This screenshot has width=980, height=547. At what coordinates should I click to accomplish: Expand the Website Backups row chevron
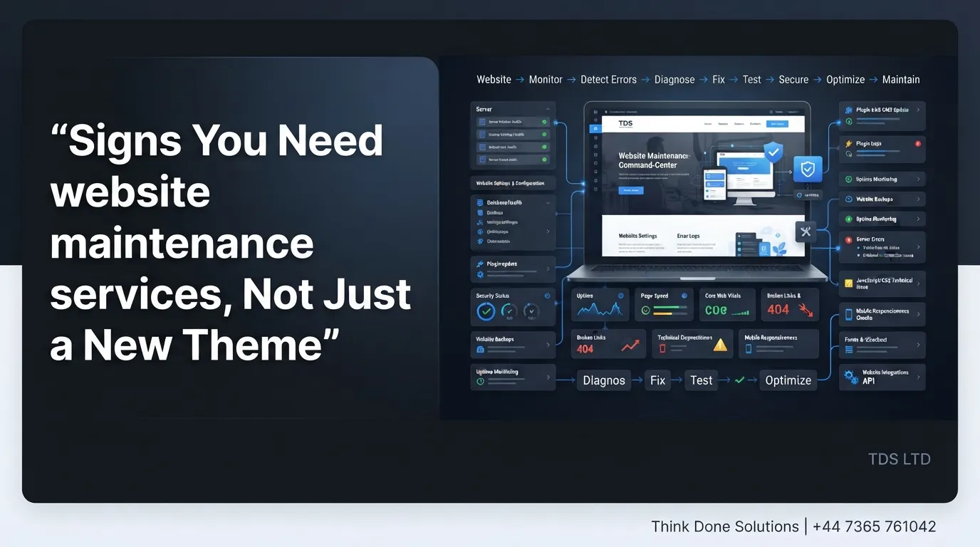coord(918,199)
